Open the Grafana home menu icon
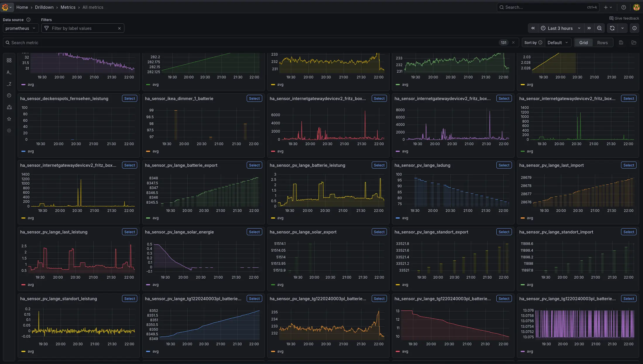The image size is (643, 364). coord(6,7)
